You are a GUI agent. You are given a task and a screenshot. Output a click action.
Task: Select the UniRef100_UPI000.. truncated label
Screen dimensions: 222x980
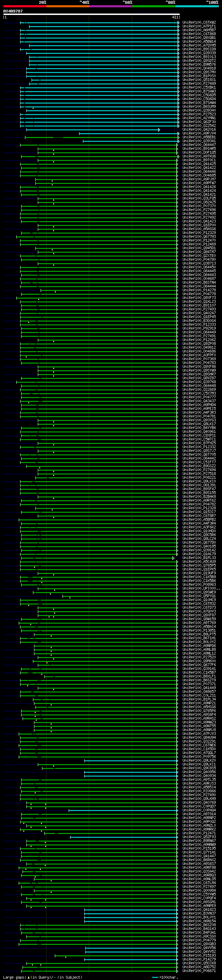(201, 588)
